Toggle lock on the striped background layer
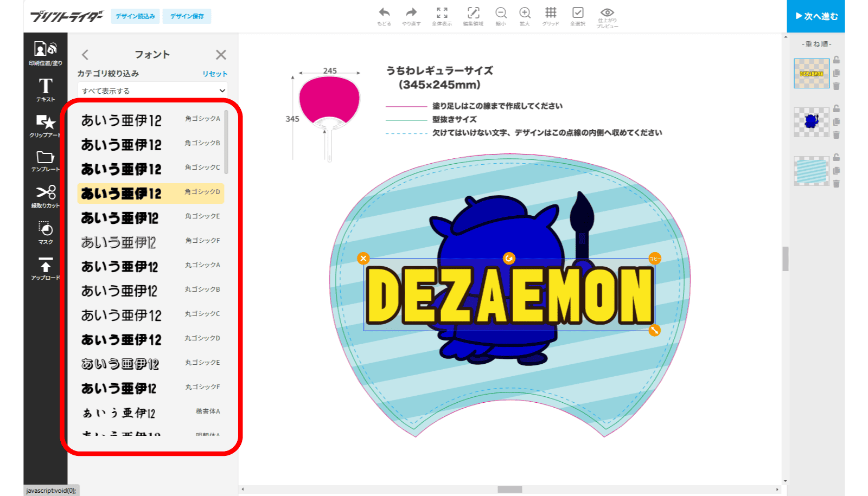The width and height of the screenshot is (868, 496). (x=837, y=157)
